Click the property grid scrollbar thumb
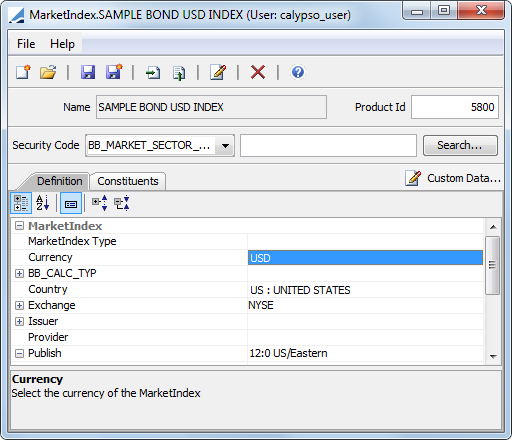Image resolution: width=512 pixels, height=440 pixels. click(x=492, y=265)
